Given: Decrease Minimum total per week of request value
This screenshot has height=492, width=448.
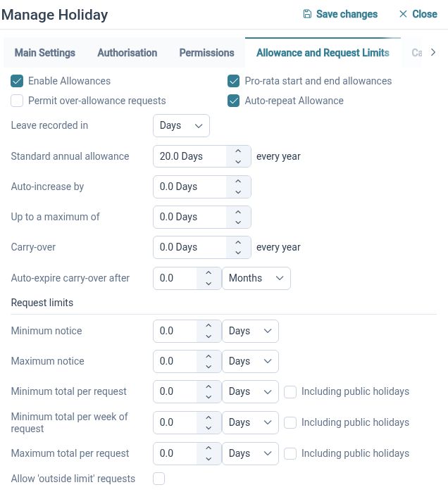Looking at the screenshot, I should [x=209, y=428].
